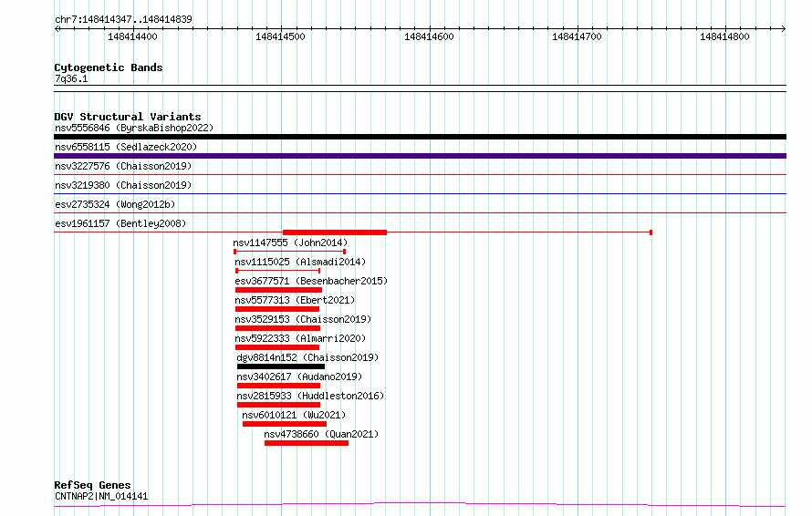The image size is (812, 516).
Task: Click the CNTNAP2|NM_014141 gene label
Action: click(101, 496)
